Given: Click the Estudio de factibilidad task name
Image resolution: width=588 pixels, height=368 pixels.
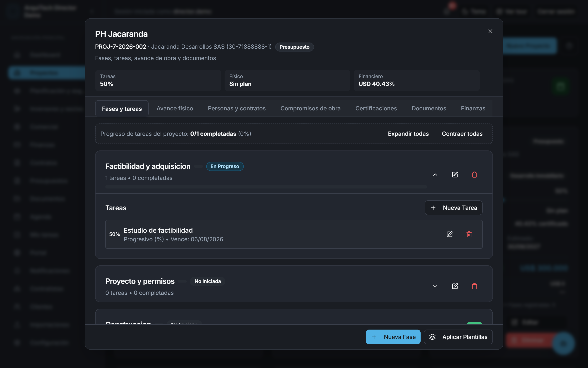Looking at the screenshot, I should (x=158, y=230).
